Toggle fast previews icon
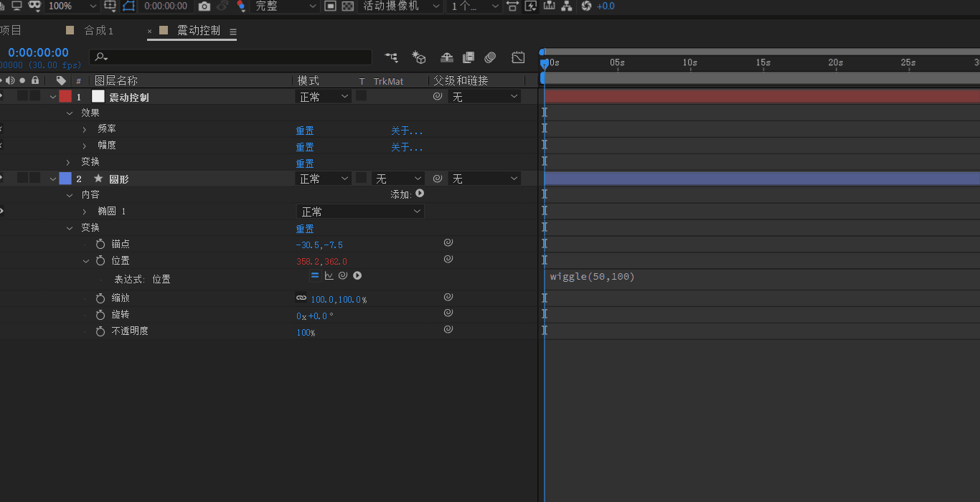The image size is (980, 502). tap(531, 6)
